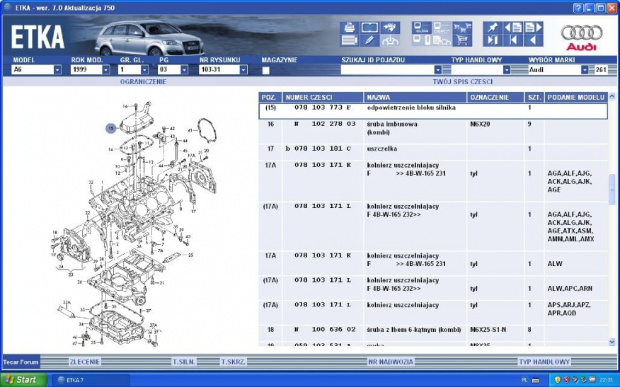Open the Wybór Marki Audi dropdown
The width and height of the screenshot is (620, 387).
pos(584,70)
